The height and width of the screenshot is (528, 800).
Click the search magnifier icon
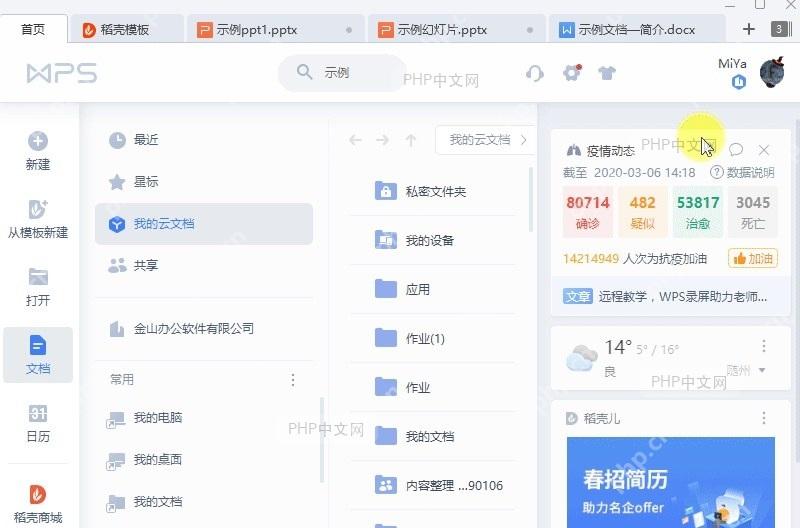tap(304, 72)
